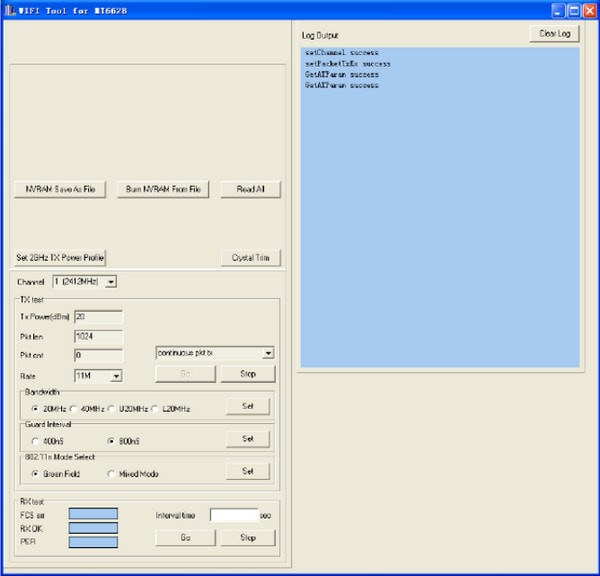This screenshot has height=576, width=600.
Task: Click the Log Output label
Action: 320,35
